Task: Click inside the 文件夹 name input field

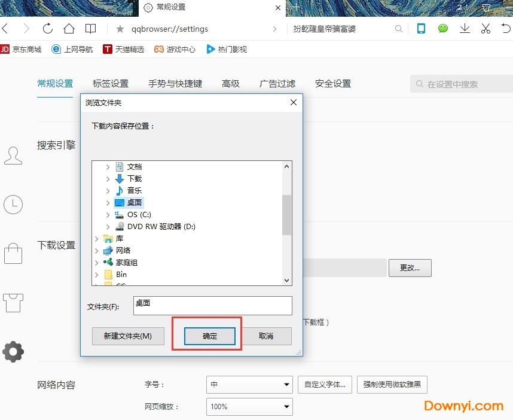Action: [x=212, y=306]
